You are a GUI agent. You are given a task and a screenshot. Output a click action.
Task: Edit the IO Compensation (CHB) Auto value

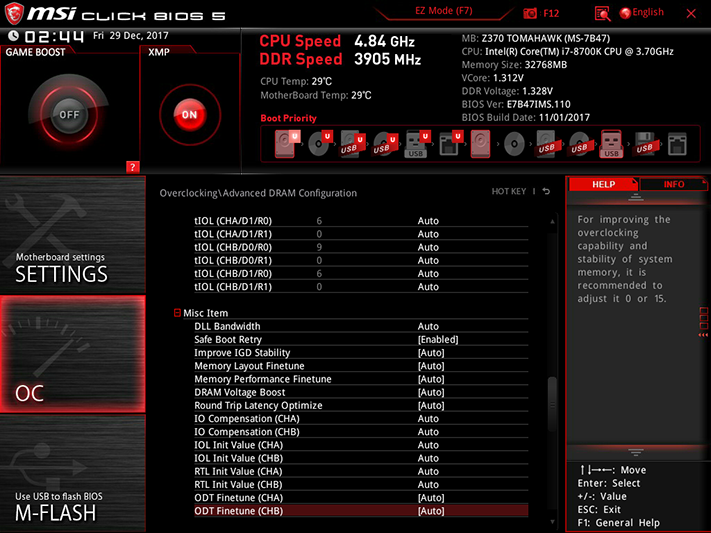428,432
